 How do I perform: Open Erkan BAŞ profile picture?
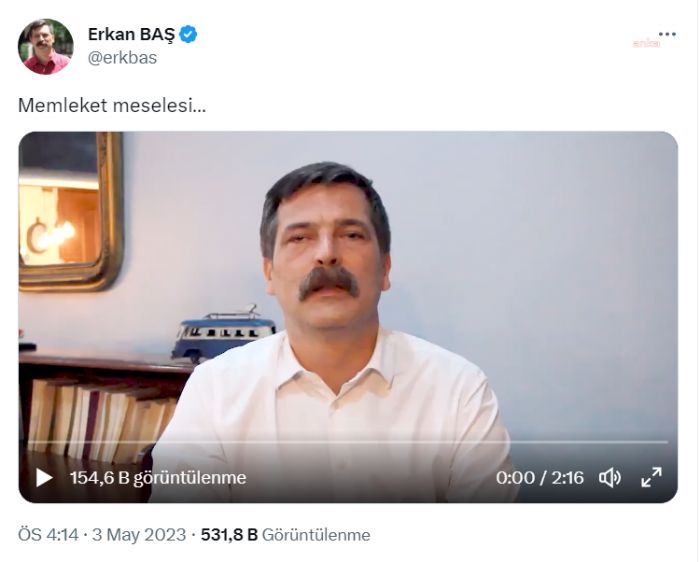46,46
